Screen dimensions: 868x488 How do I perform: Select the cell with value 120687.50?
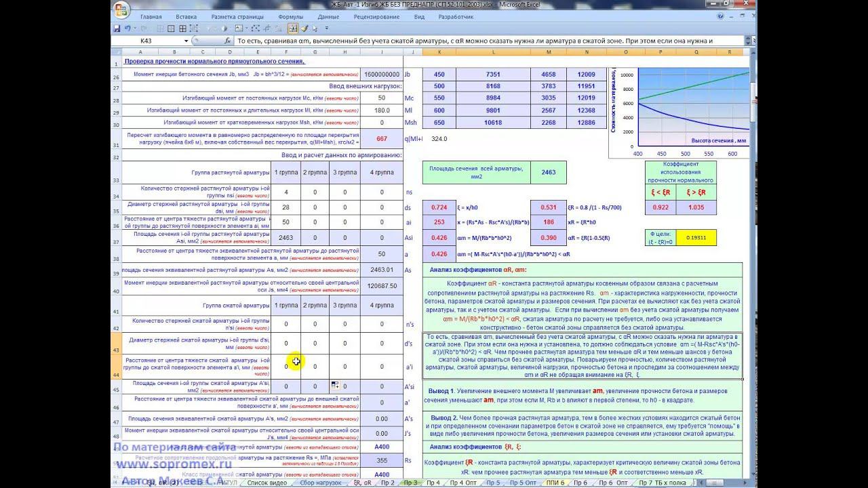tap(381, 285)
